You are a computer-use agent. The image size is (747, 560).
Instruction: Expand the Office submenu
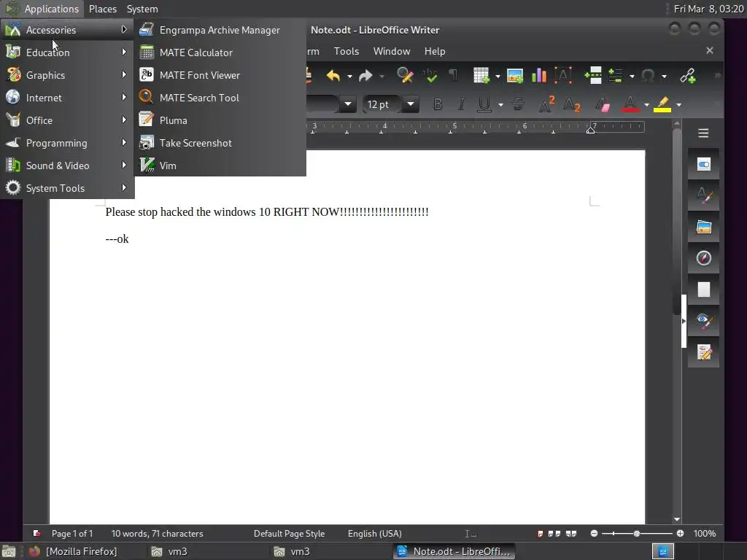[x=67, y=120]
